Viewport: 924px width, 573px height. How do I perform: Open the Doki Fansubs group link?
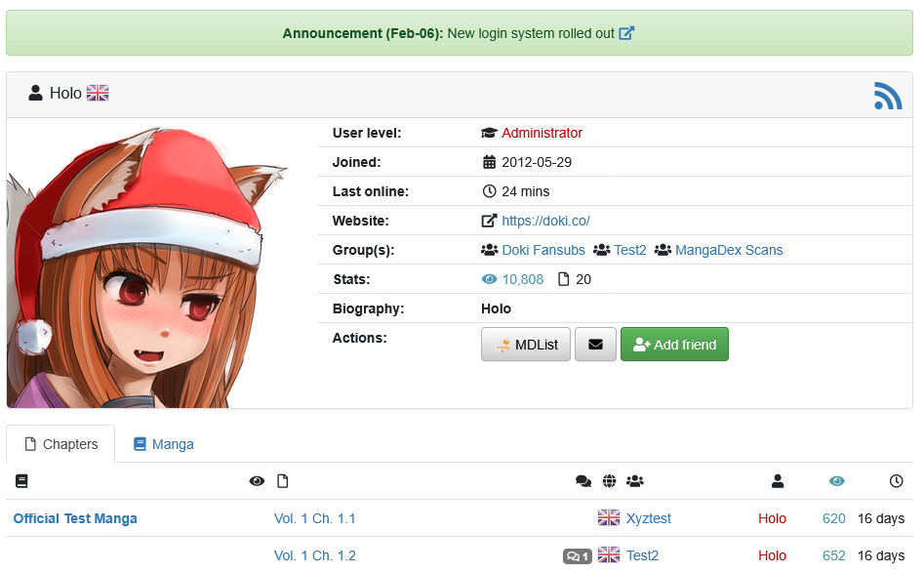coord(543,250)
